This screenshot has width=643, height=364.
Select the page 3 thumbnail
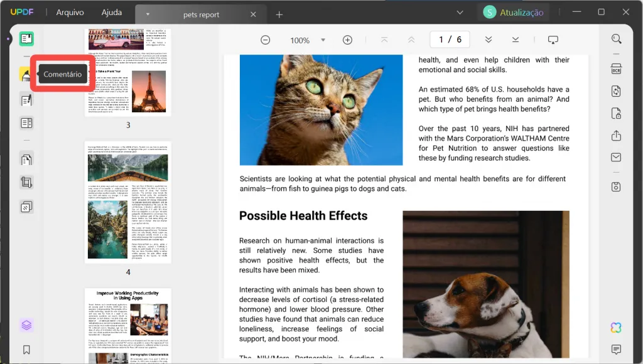click(x=128, y=72)
